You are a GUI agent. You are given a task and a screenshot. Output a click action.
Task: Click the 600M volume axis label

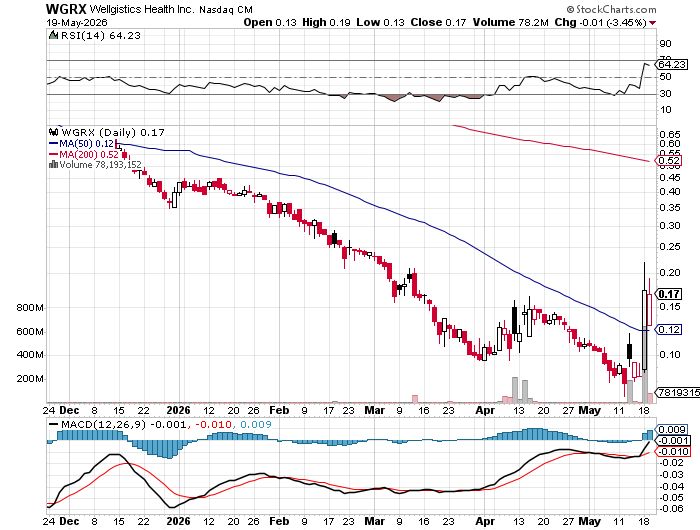point(30,332)
